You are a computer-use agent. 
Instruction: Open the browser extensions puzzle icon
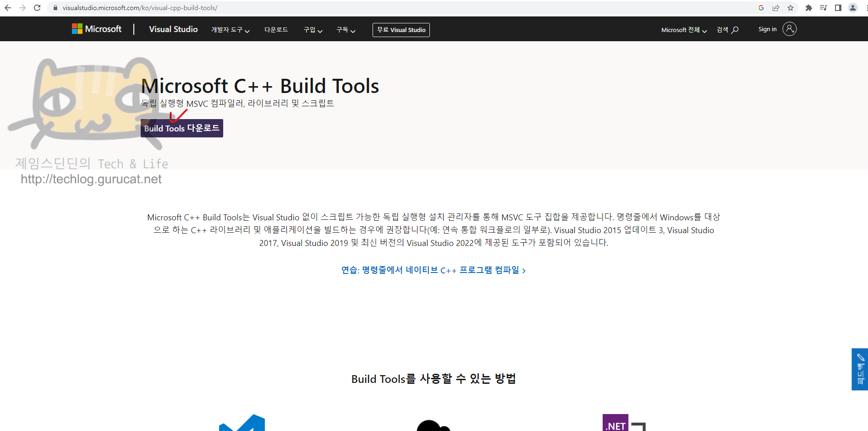[809, 8]
